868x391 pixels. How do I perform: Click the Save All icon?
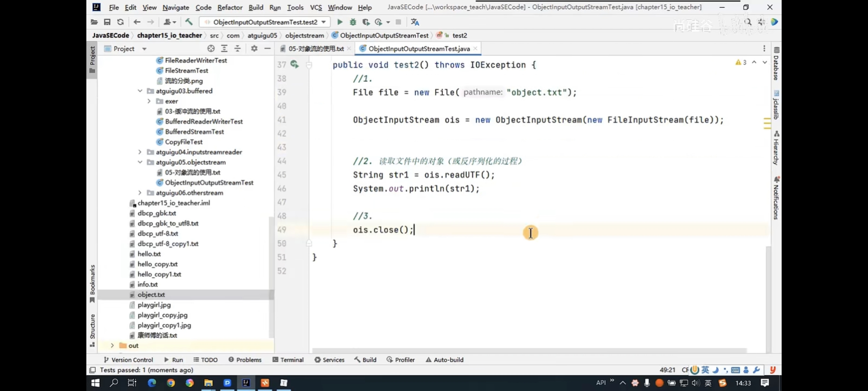(x=107, y=22)
